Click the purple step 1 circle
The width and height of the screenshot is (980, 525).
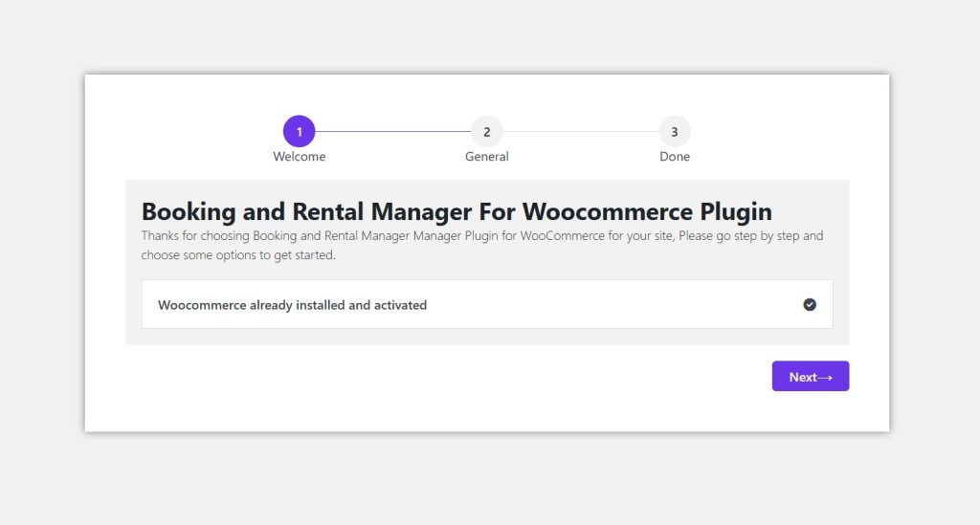299,132
